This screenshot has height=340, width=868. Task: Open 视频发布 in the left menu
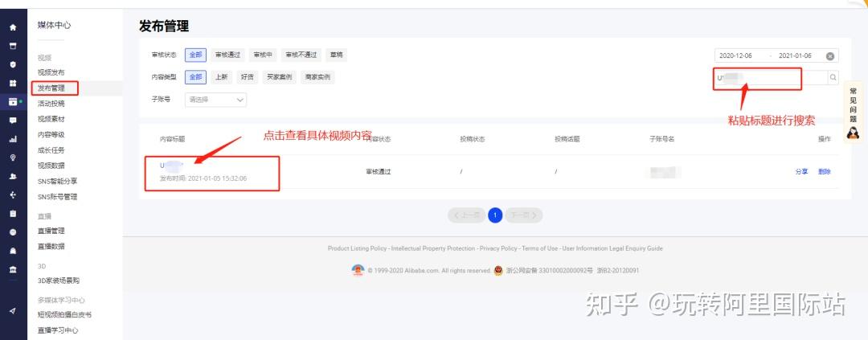(51, 72)
